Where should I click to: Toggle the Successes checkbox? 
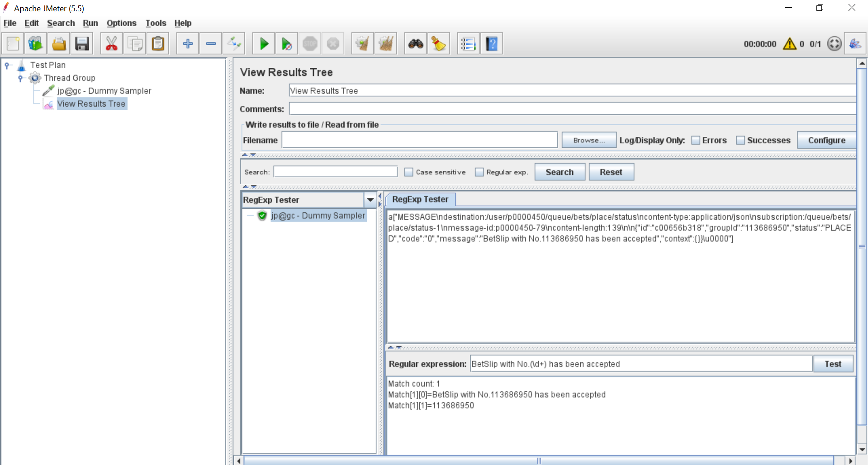[740, 141]
